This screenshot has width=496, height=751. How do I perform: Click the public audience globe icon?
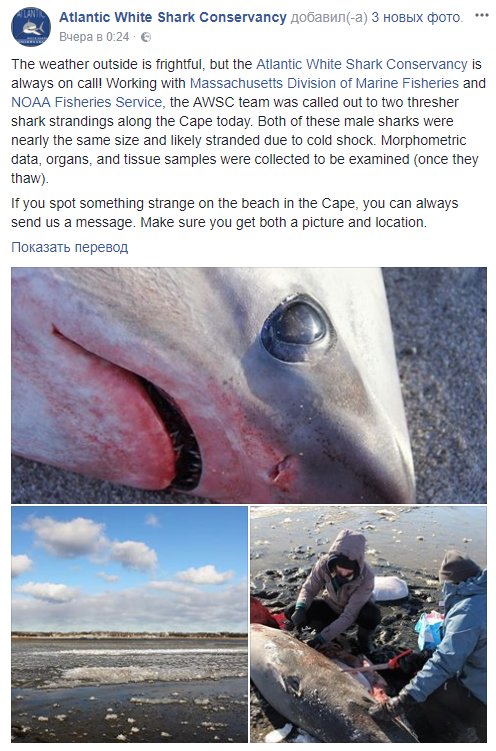coord(146,37)
